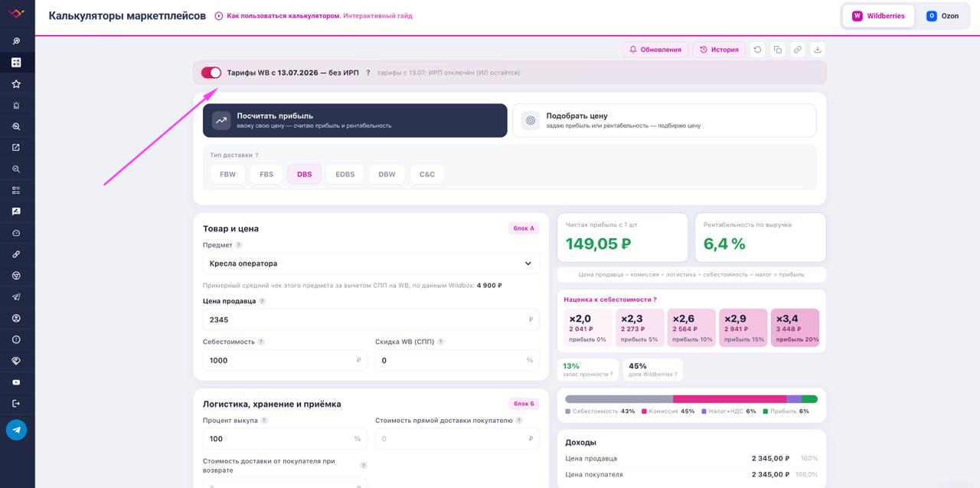Click the question mark next to Тарифы WB
The width and height of the screenshot is (980, 488).
coord(368,73)
